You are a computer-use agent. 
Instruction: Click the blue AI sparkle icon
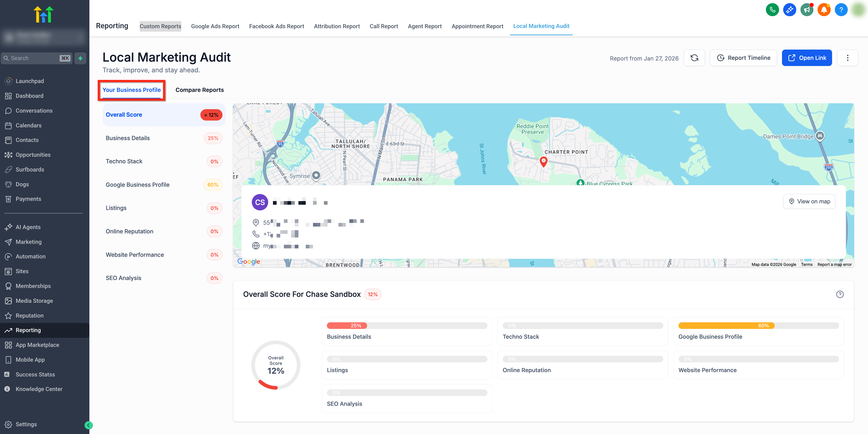click(x=789, y=10)
